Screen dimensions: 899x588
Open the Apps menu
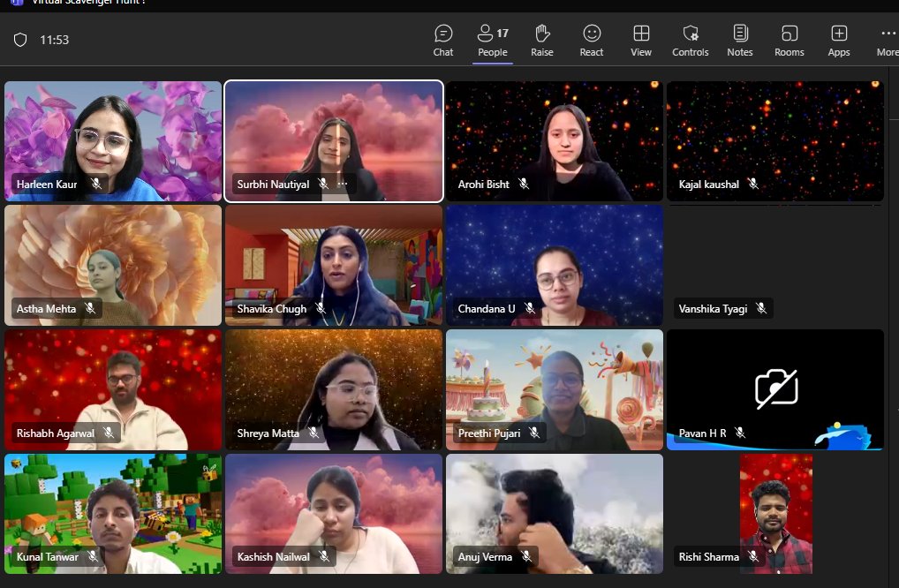pyautogui.click(x=839, y=40)
